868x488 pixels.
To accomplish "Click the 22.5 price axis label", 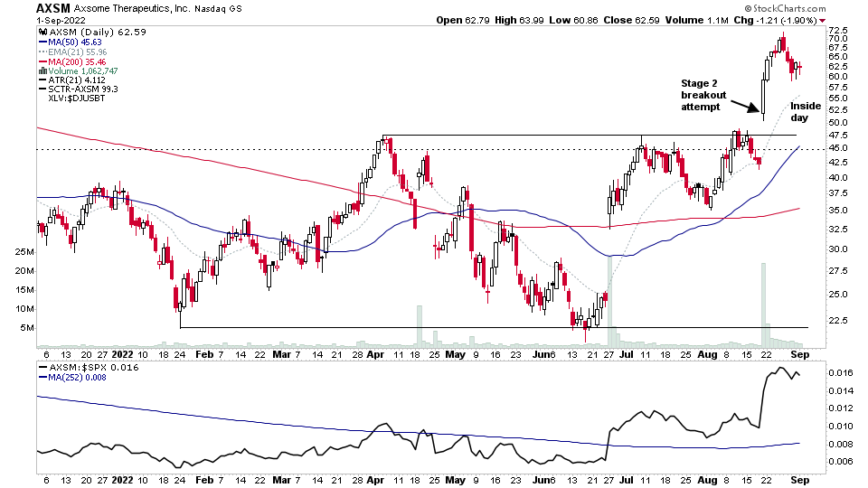I will click(838, 320).
